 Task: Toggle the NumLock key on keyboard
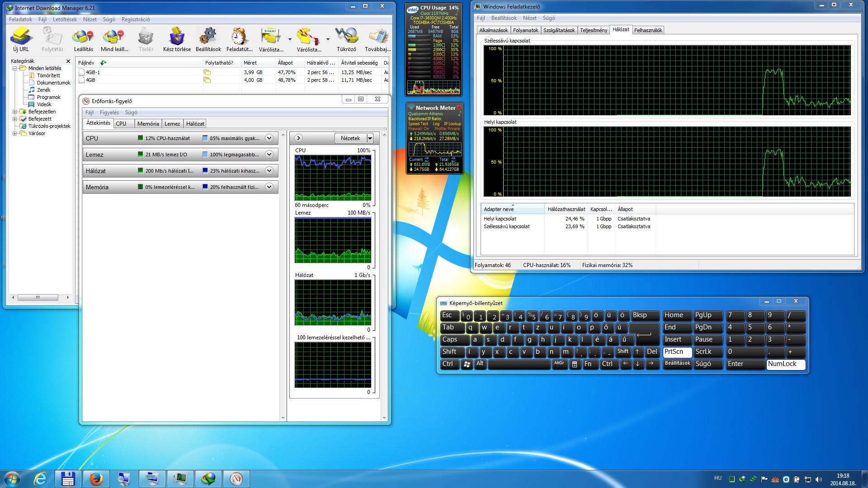(x=786, y=364)
